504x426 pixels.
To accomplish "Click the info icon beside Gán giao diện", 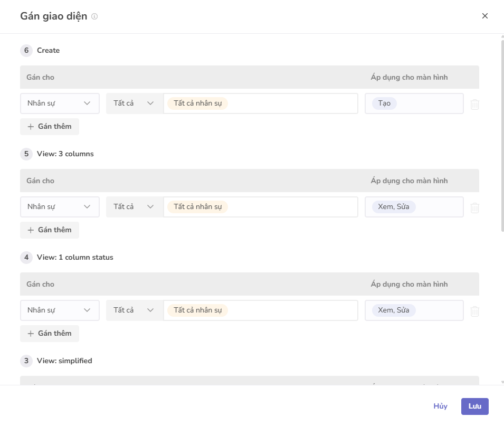I will click(x=94, y=16).
